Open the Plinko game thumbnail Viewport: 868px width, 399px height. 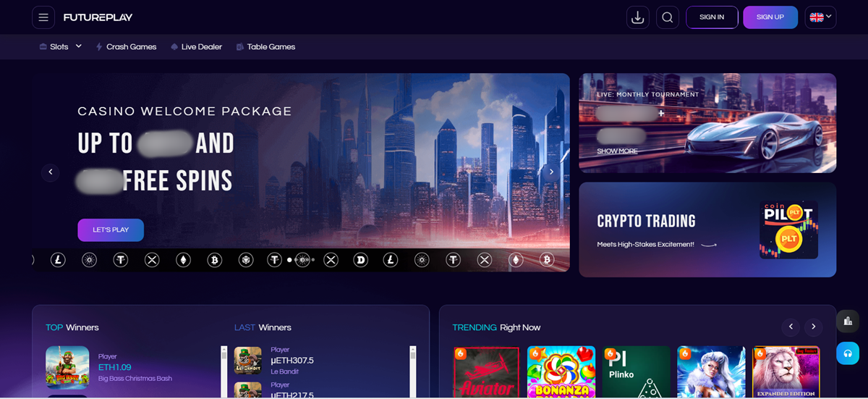pos(637,372)
